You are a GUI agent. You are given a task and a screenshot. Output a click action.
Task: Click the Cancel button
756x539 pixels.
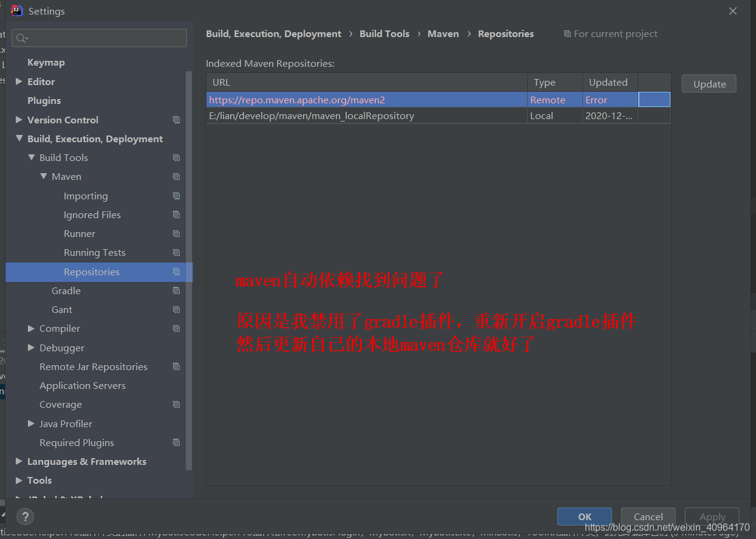pos(648,517)
